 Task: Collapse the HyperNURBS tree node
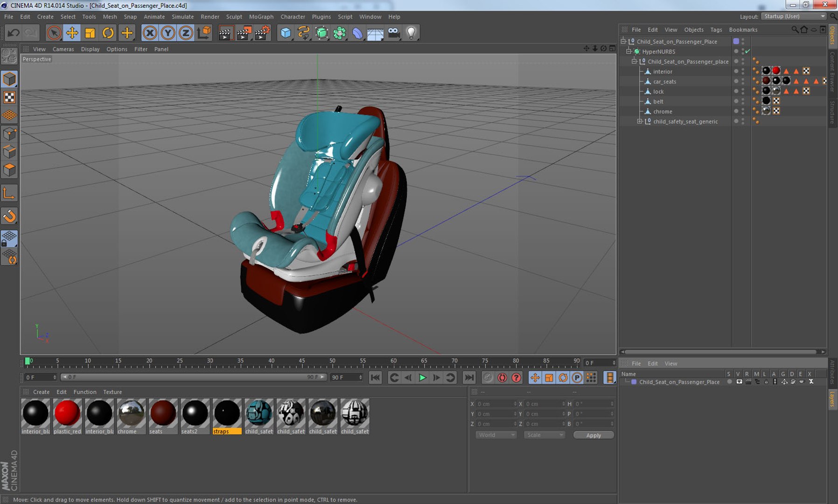pyautogui.click(x=628, y=51)
